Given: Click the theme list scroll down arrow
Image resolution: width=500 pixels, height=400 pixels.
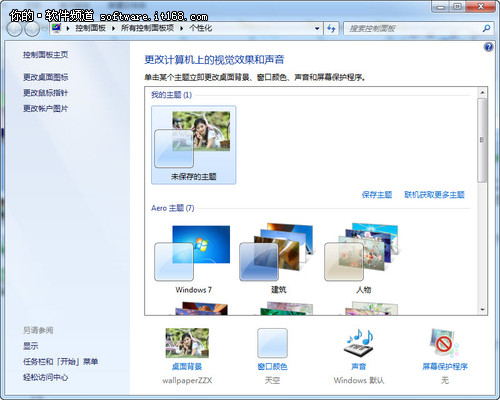Looking at the screenshot, I should 482,310.
